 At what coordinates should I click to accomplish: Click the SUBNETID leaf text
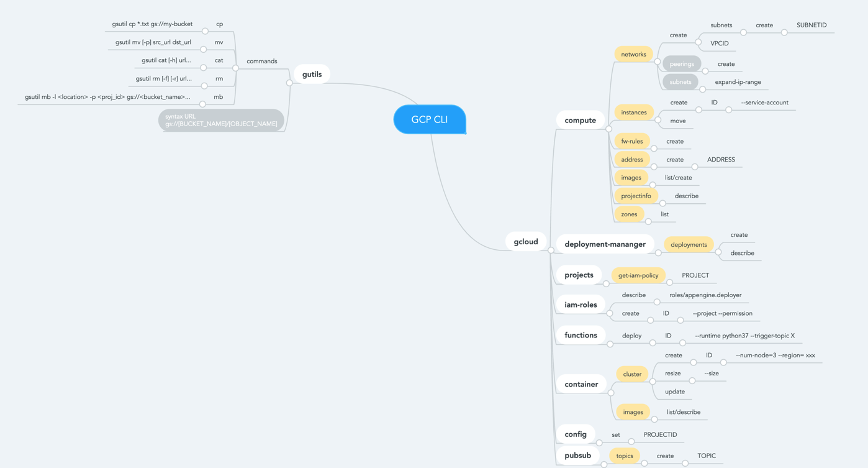(811, 25)
